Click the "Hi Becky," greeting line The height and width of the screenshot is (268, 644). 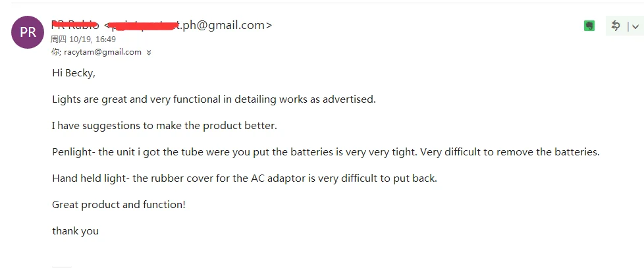pos(74,73)
